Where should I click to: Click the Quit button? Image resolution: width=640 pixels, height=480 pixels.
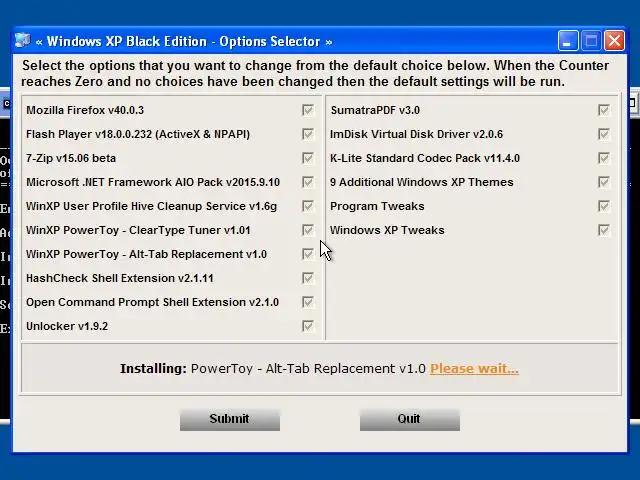[409, 420]
